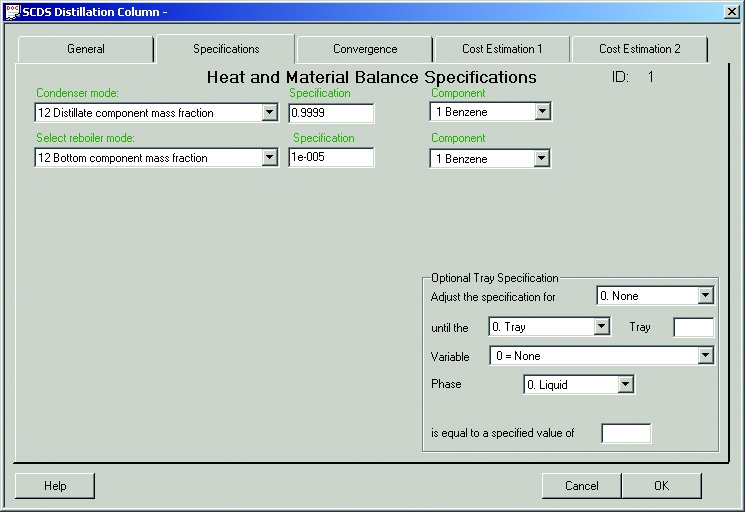Click the 'Heat and Material Balance Specifications' heading
This screenshot has width=745, height=512.
pos(372,77)
